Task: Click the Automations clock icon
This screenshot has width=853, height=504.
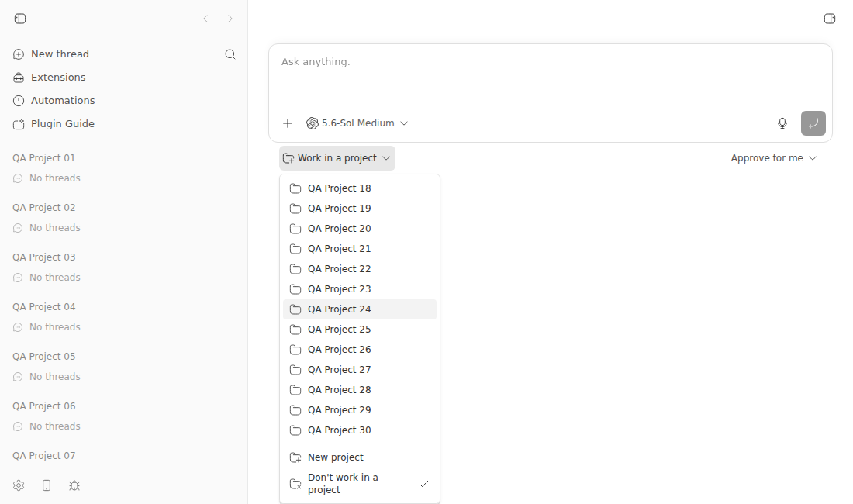Action: click(19, 101)
